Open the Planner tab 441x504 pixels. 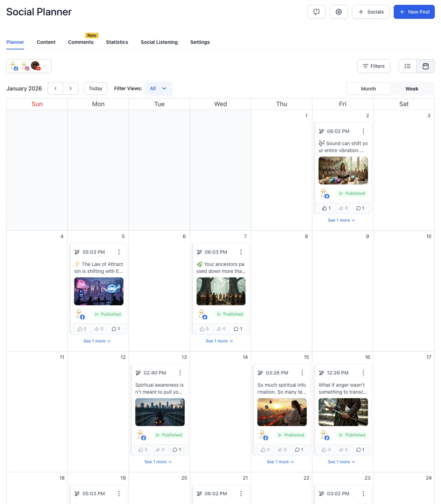click(x=15, y=42)
